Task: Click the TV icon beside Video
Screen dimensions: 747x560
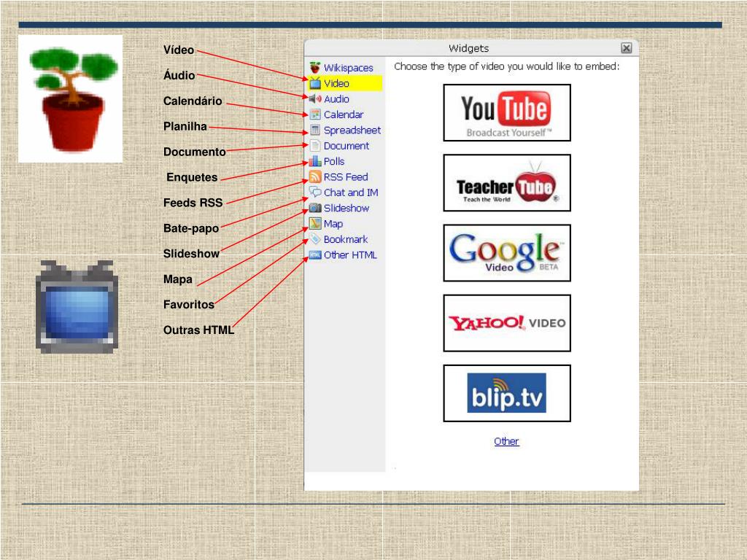Action: (x=315, y=83)
